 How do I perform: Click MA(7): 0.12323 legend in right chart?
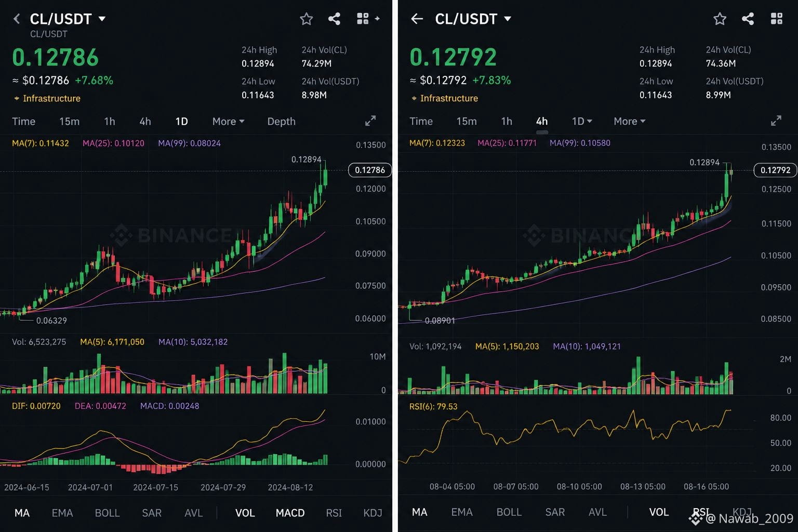click(437, 143)
